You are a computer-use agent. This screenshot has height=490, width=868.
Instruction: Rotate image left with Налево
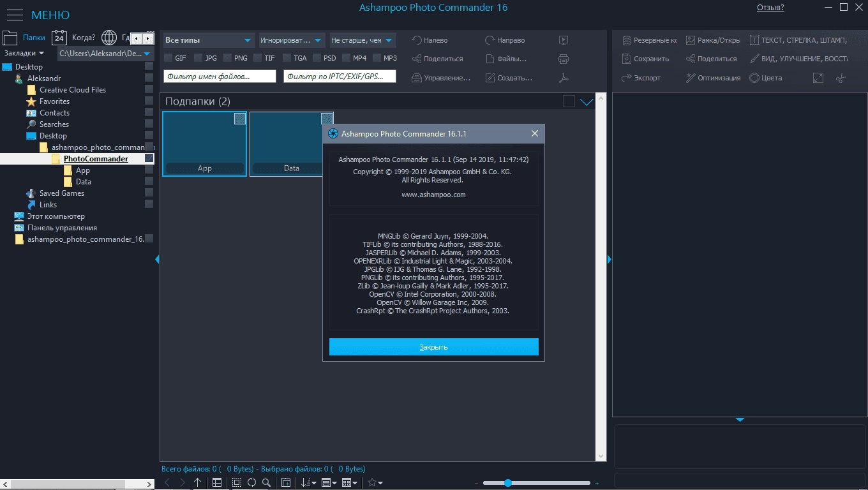coord(430,40)
